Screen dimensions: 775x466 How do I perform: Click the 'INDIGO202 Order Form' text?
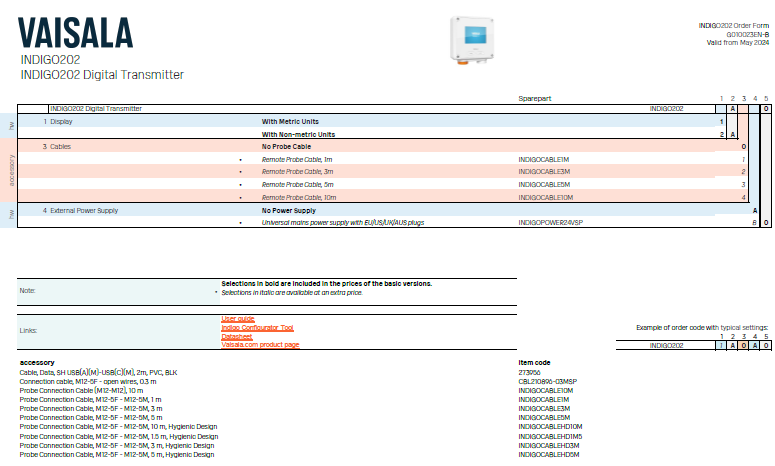point(733,26)
